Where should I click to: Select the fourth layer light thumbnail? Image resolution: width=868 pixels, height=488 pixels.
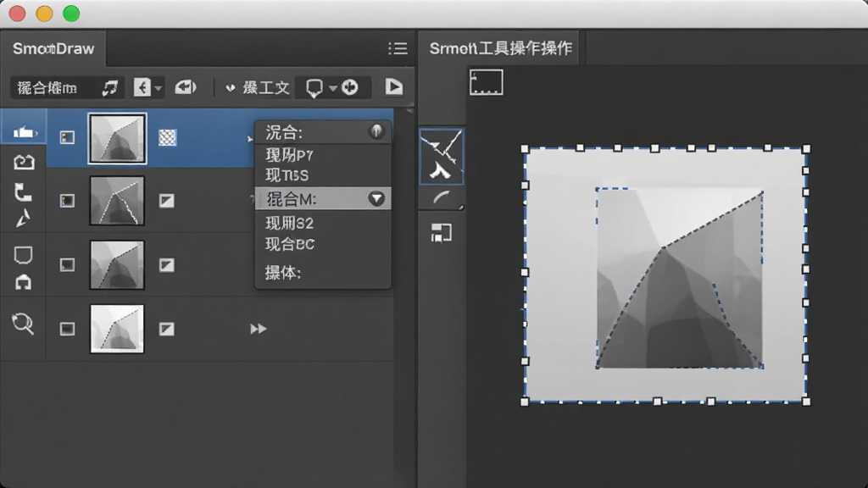(117, 329)
